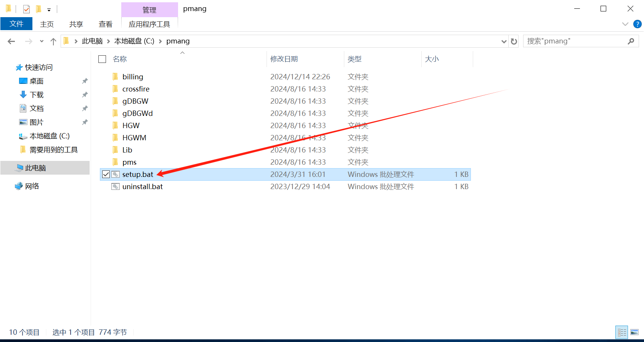This screenshot has width=644, height=342.
Task: Click the Back navigation arrow
Action: click(x=11, y=41)
